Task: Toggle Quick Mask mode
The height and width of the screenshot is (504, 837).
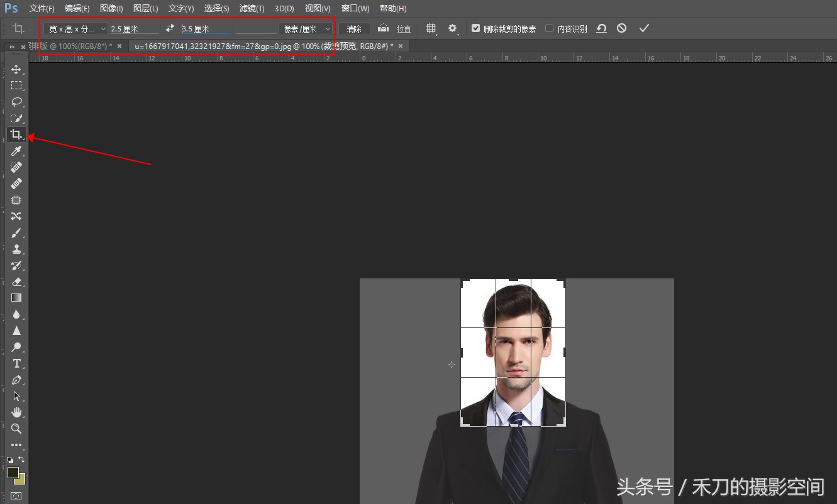Action: 16,496
